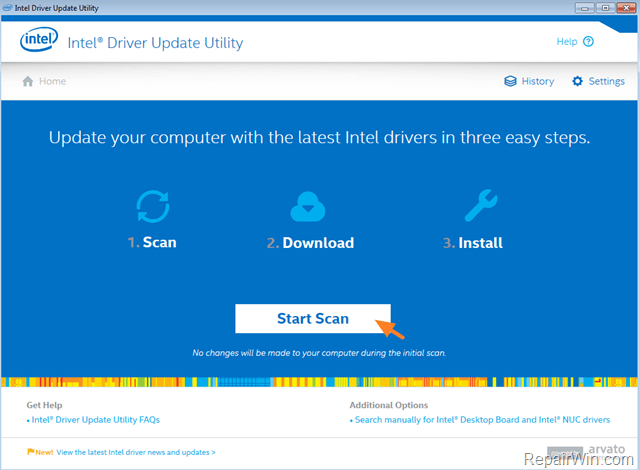Click the orange New! flag icon

point(31,451)
